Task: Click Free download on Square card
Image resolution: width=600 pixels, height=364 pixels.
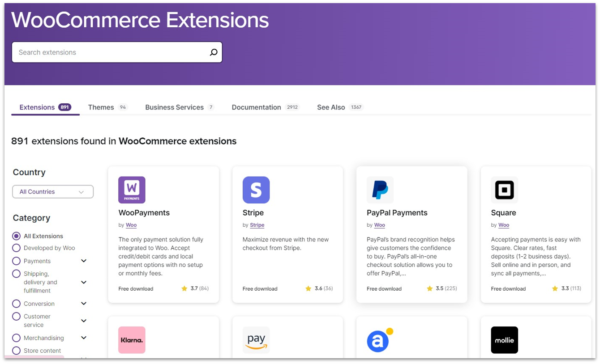Action: click(x=508, y=289)
